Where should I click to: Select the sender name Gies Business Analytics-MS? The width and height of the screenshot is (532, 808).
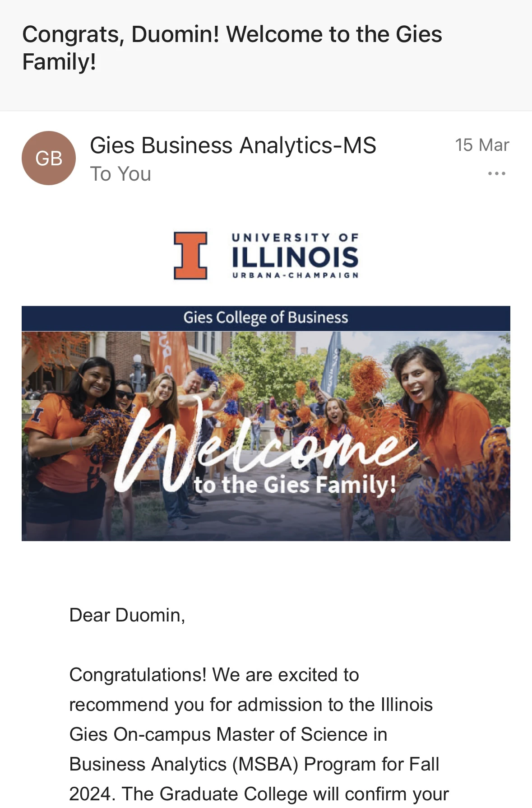tap(233, 145)
